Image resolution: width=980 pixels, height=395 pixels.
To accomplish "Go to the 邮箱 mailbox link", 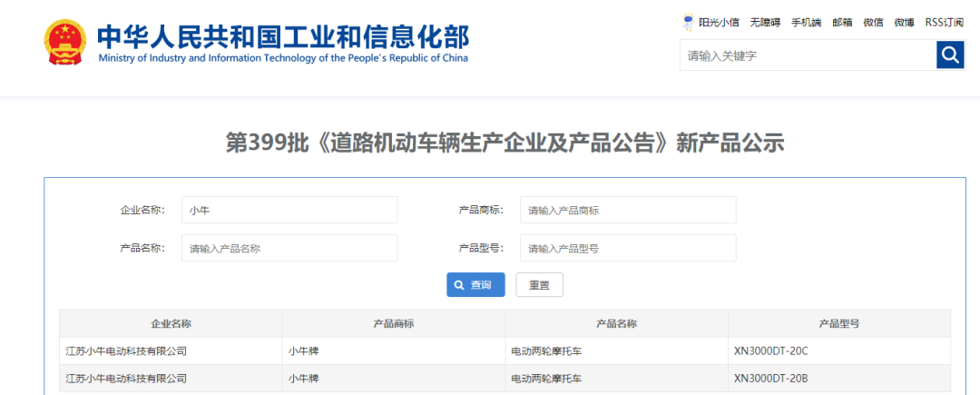I will [842, 22].
